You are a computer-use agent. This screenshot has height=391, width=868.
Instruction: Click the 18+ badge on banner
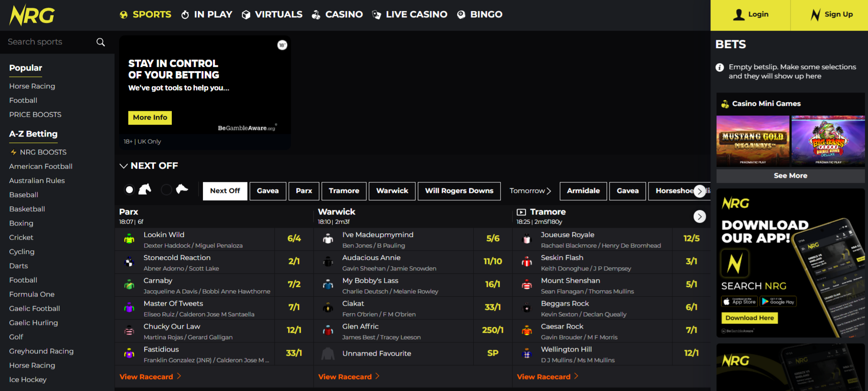pos(282,45)
